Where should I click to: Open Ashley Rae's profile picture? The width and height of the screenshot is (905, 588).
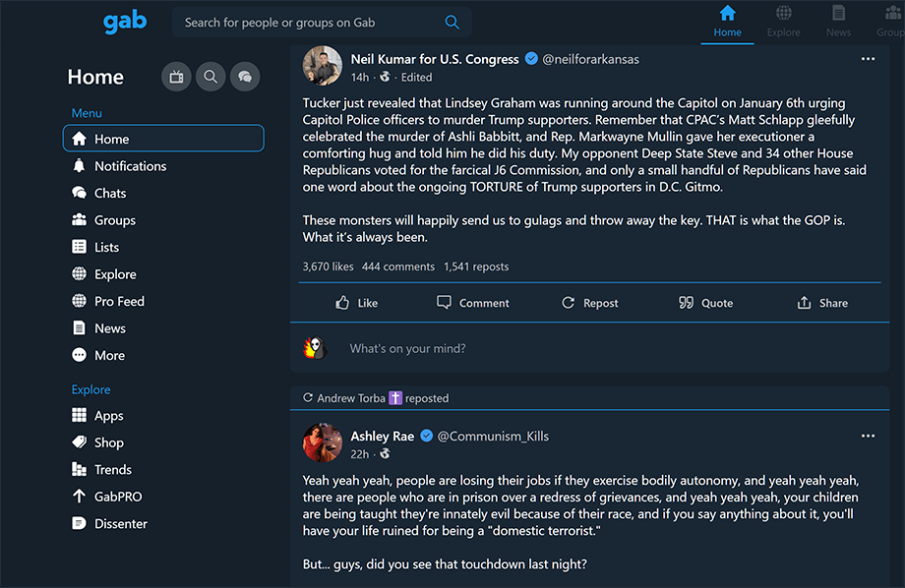pos(322,443)
